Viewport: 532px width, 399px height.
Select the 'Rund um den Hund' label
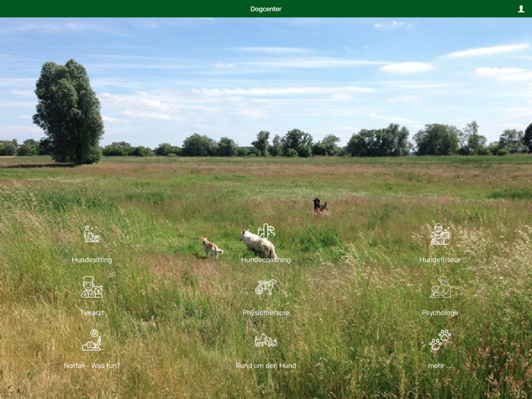click(x=266, y=366)
